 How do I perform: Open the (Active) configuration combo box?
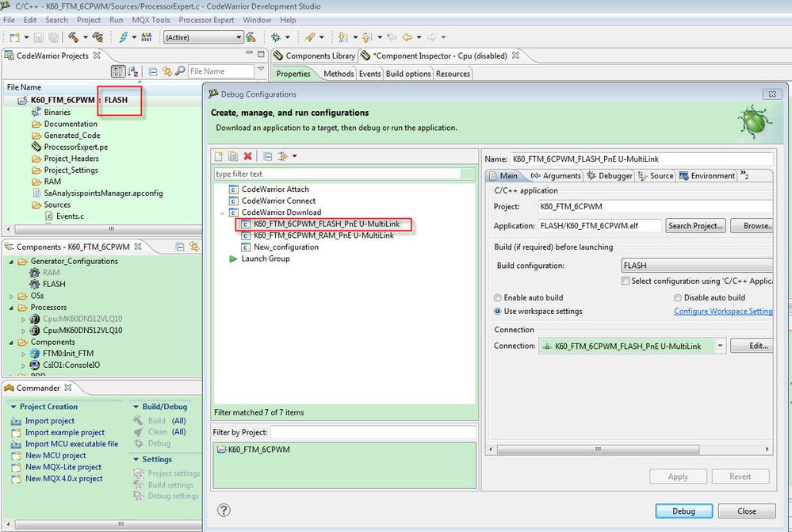click(x=203, y=37)
